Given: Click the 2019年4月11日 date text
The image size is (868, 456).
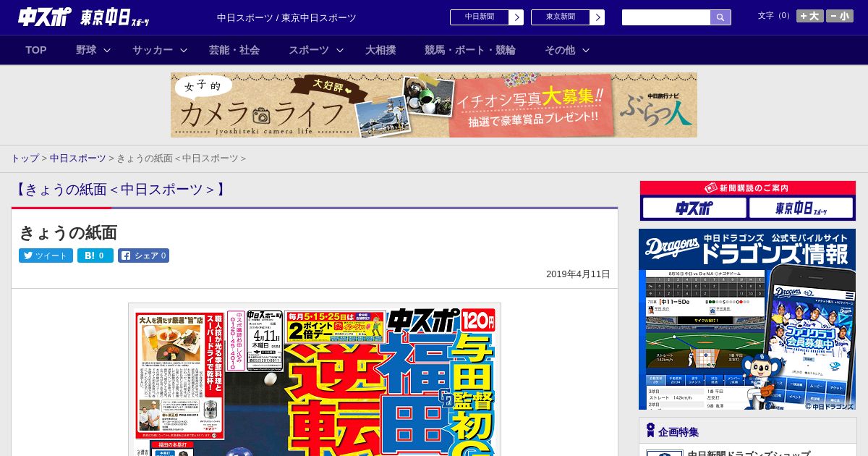Looking at the screenshot, I should click(x=578, y=274).
